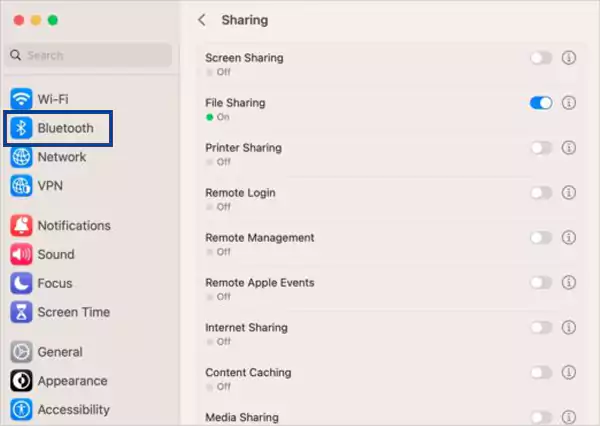Open info for Content Caching
This screenshot has width=600, height=426.
click(569, 372)
